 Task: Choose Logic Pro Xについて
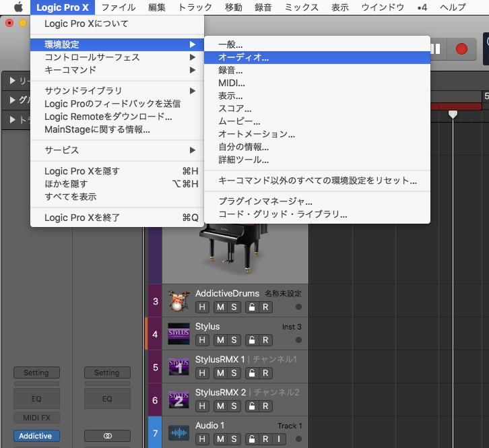[x=117, y=24]
